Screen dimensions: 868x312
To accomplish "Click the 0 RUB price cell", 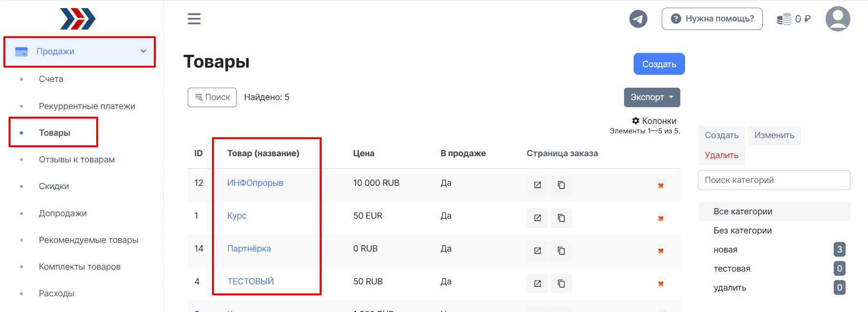I will click(365, 249).
